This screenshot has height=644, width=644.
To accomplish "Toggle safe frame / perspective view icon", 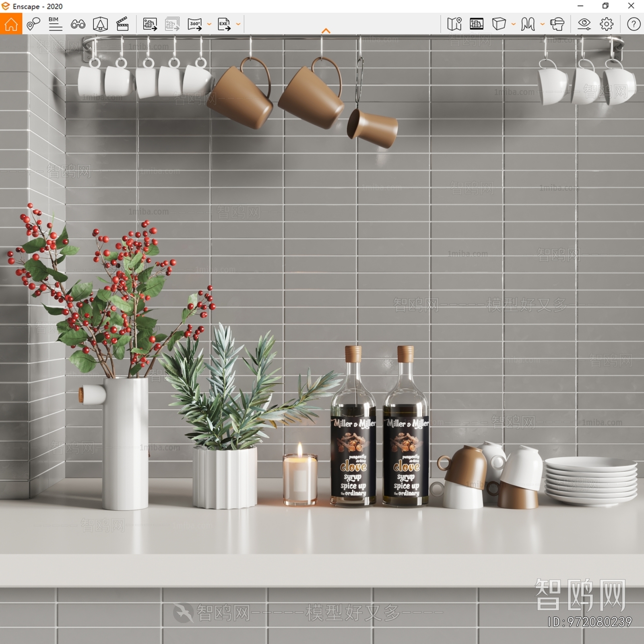I will (100, 24).
